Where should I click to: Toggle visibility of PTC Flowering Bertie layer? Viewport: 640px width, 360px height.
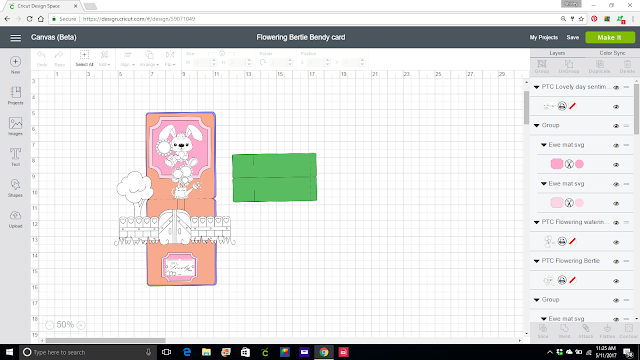tap(616, 262)
